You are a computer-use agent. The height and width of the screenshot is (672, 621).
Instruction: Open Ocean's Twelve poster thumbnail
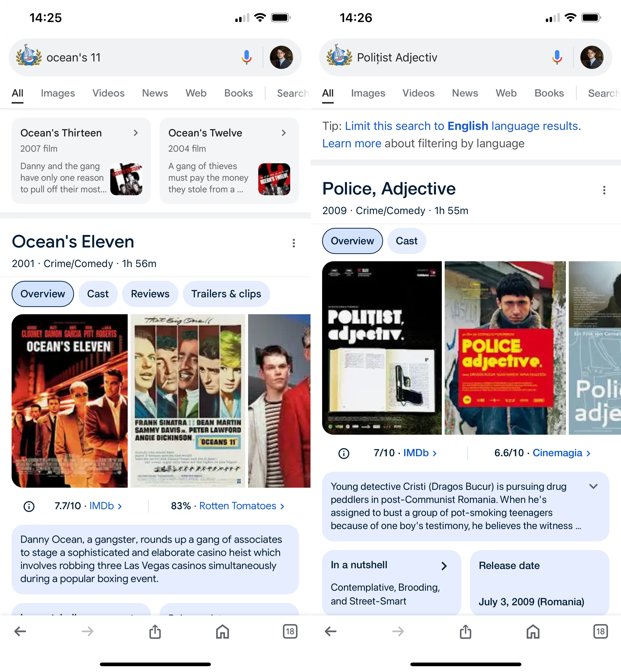274,179
